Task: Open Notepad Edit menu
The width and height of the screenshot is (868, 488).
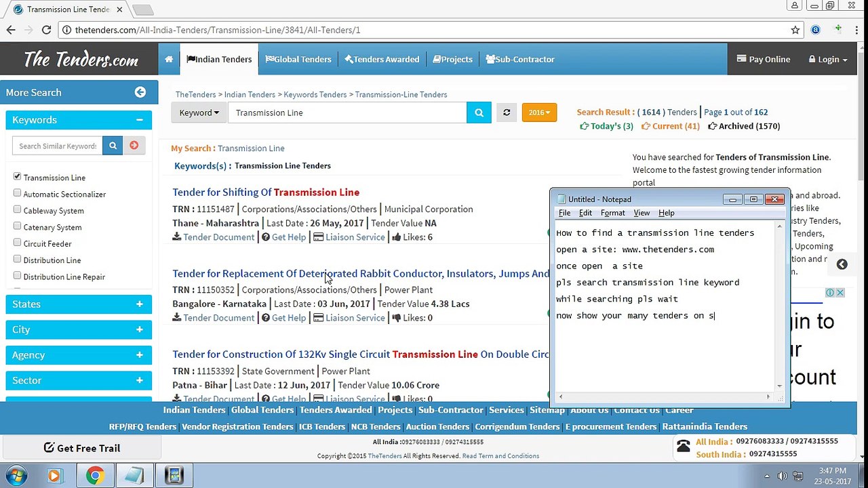Action: (x=585, y=213)
